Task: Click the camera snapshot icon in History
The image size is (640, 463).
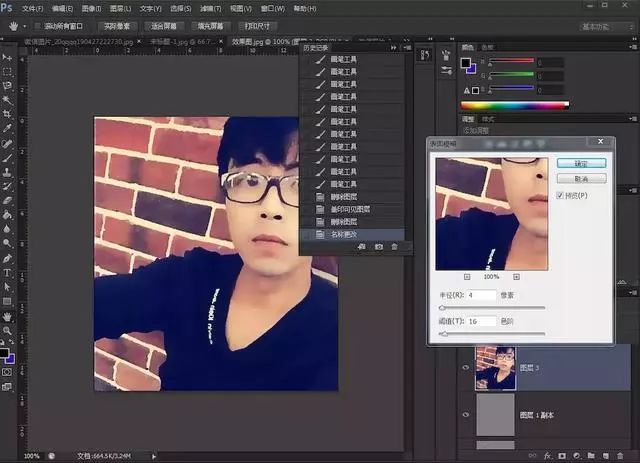Action: coord(377,246)
